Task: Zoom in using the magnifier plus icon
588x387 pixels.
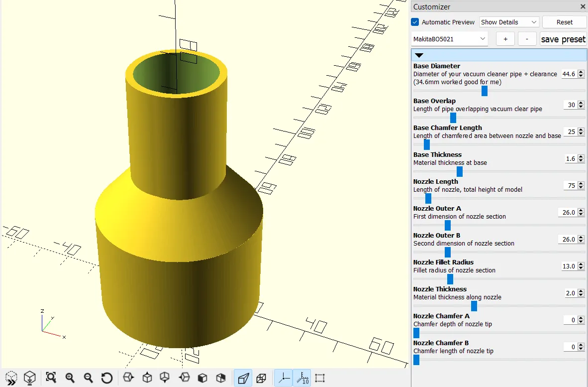Action: tap(70, 378)
